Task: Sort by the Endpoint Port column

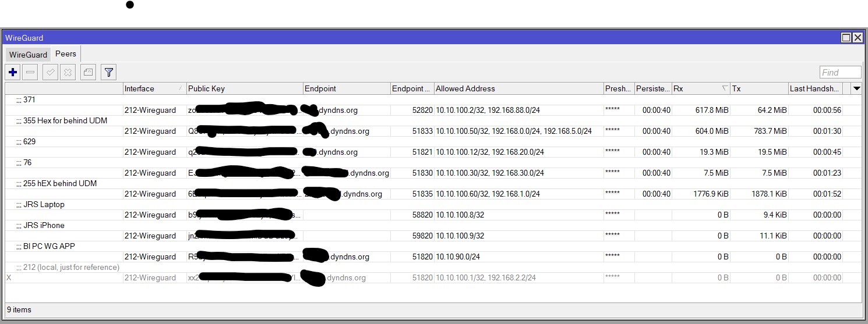Action: coord(412,88)
